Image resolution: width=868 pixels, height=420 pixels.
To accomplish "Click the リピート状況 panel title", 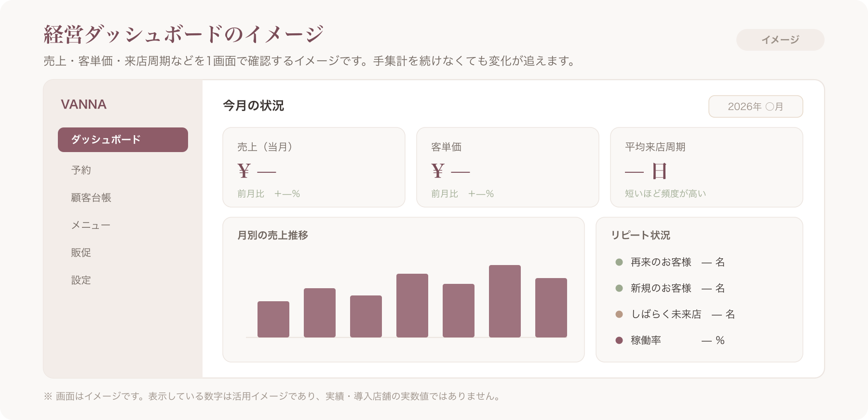I will click(640, 235).
